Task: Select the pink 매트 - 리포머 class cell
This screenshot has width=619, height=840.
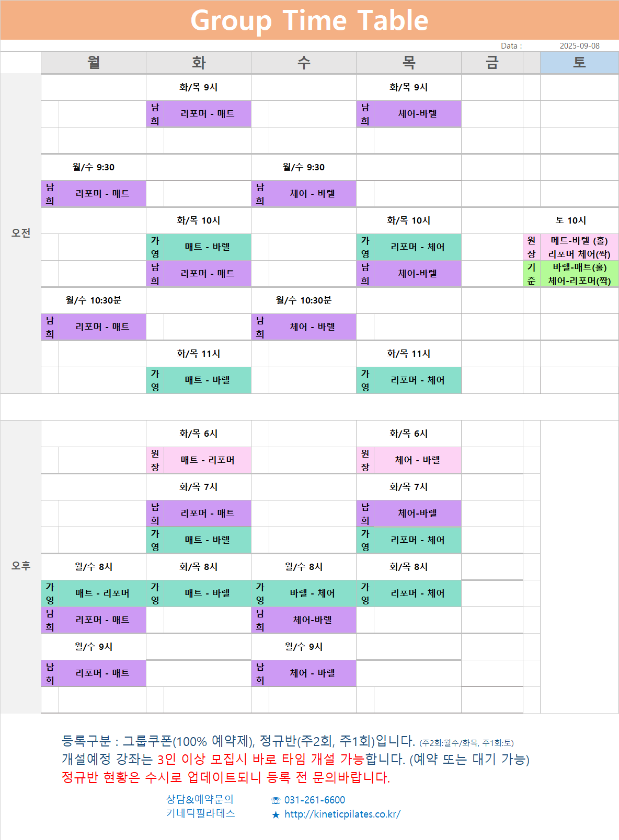Action: (x=208, y=460)
